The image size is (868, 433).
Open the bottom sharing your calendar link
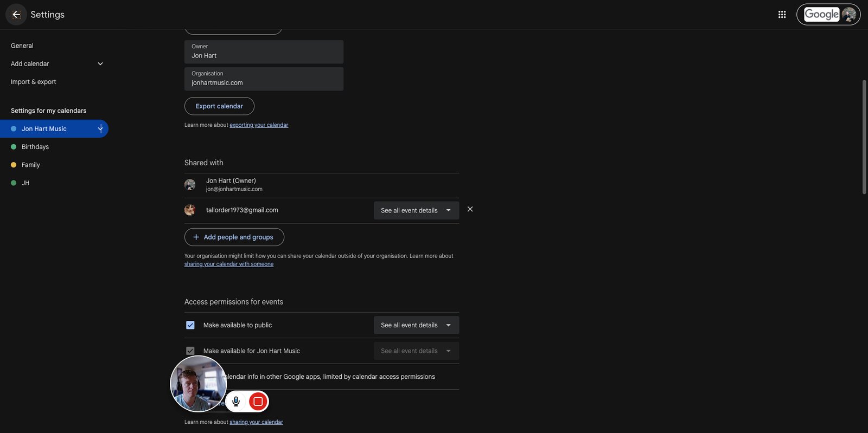(256, 422)
